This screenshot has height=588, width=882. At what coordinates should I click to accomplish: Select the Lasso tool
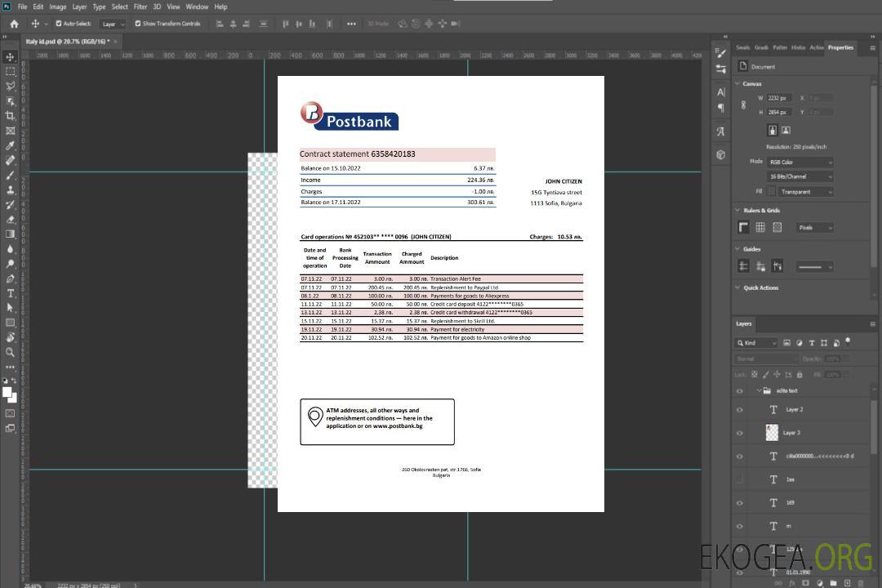(x=10, y=86)
